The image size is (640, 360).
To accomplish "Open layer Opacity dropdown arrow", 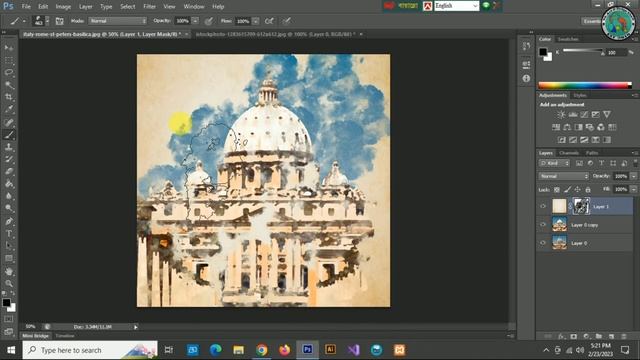I will click(633, 176).
